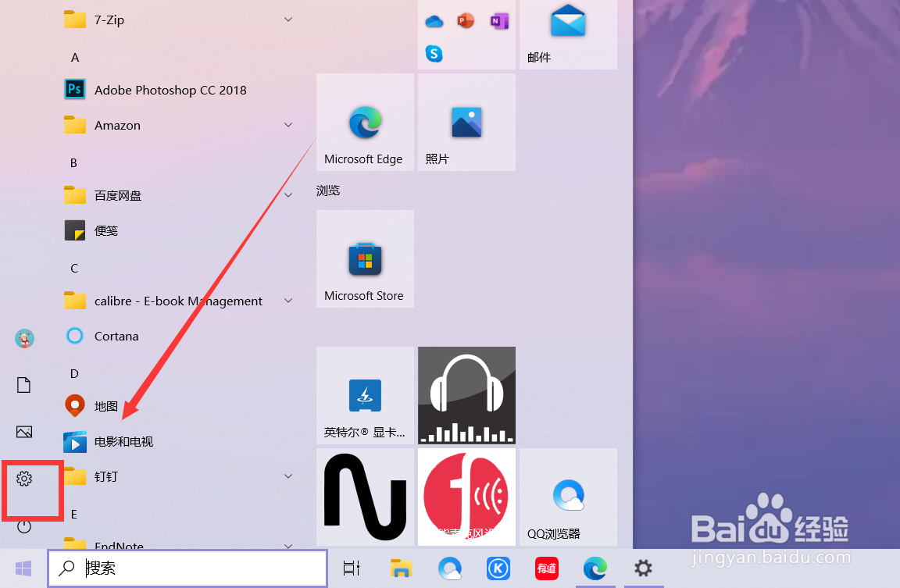The width and height of the screenshot is (900, 588).
Task: Switch to Edge on the taskbar
Action: pyautogui.click(x=595, y=568)
